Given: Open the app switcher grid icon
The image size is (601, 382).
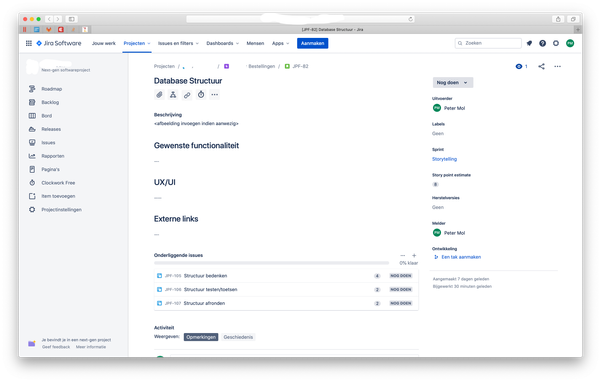Looking at the screenshot, I should click(29, 43).
